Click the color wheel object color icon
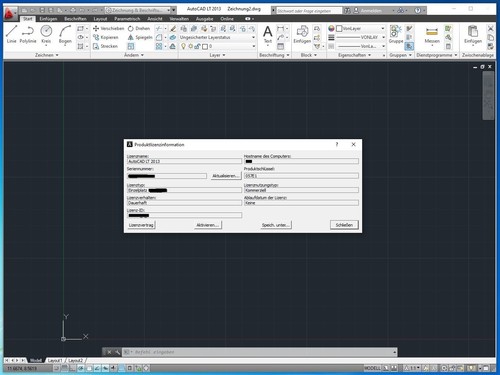The width and height of the screenshot is (500, 375). (x=331, y=28)
